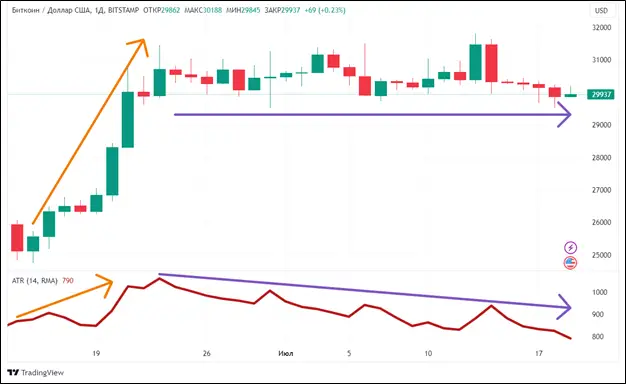The image size is (626, 384).
Task: Click the tall green candle reaching 30000
Action: (x=128, y=120)
